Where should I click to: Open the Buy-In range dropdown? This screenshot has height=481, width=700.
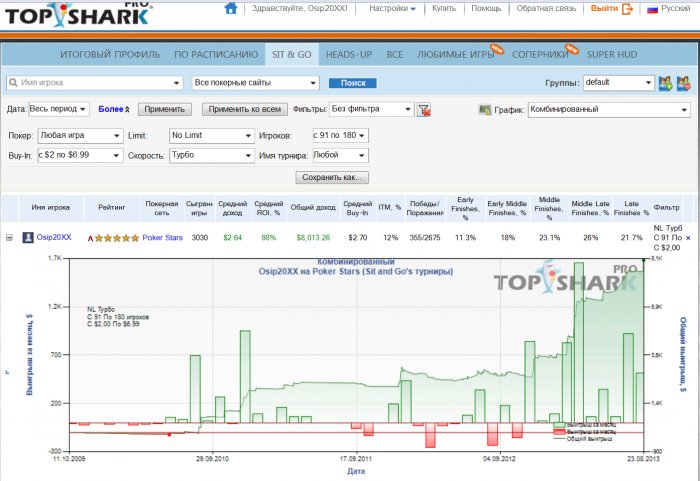tap(80, 155)
